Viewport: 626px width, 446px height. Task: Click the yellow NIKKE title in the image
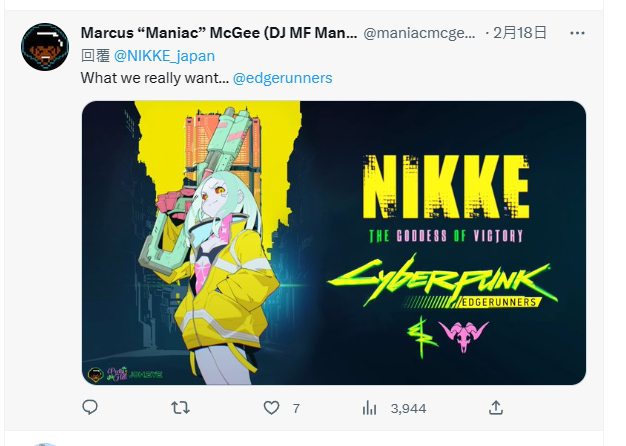(x=444, y=187)
